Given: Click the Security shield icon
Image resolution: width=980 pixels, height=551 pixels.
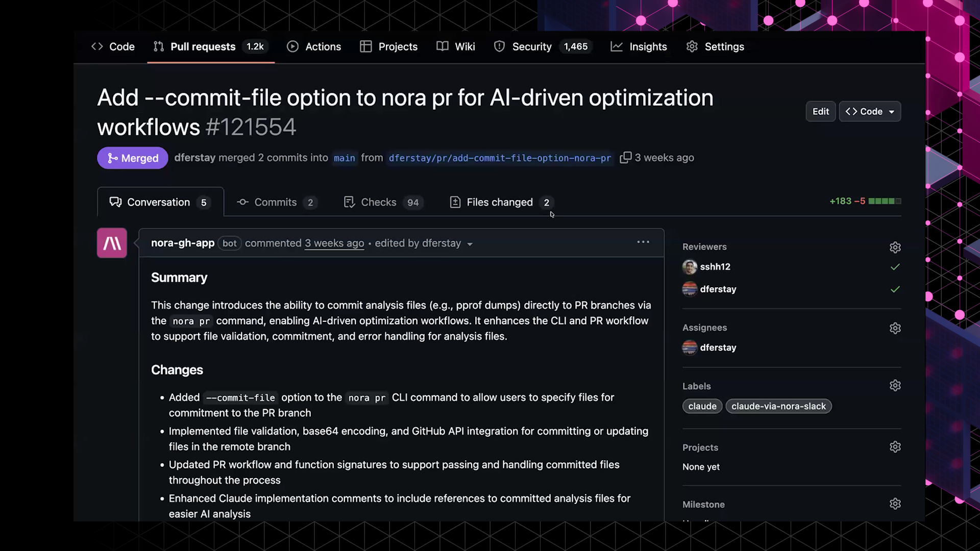Looking at the screenshot, I should coord(499,46).
